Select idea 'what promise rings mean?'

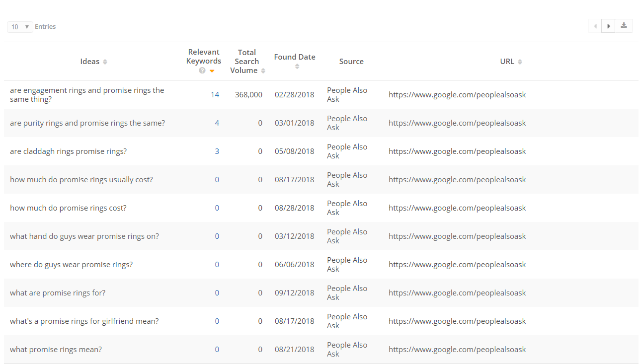[x=56, y=349]
